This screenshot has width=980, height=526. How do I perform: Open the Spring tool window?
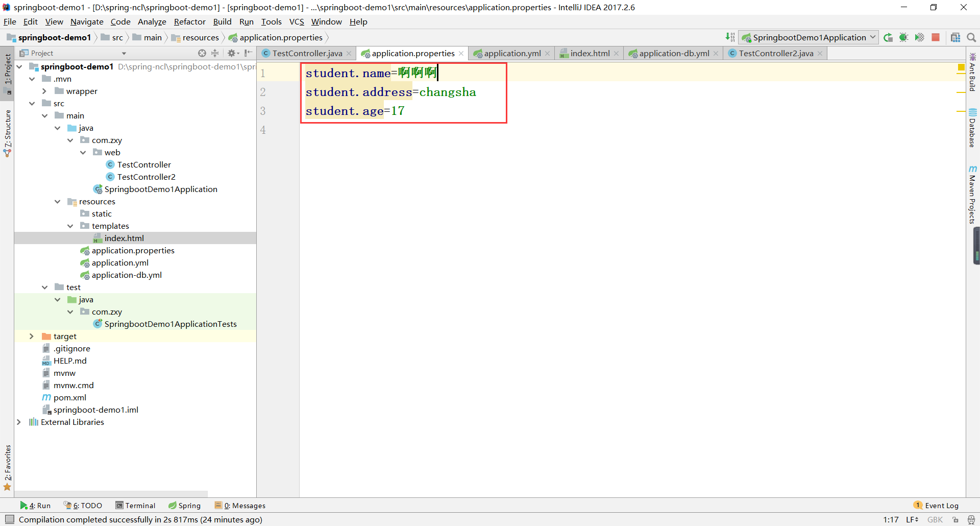(x=185, y=506)
